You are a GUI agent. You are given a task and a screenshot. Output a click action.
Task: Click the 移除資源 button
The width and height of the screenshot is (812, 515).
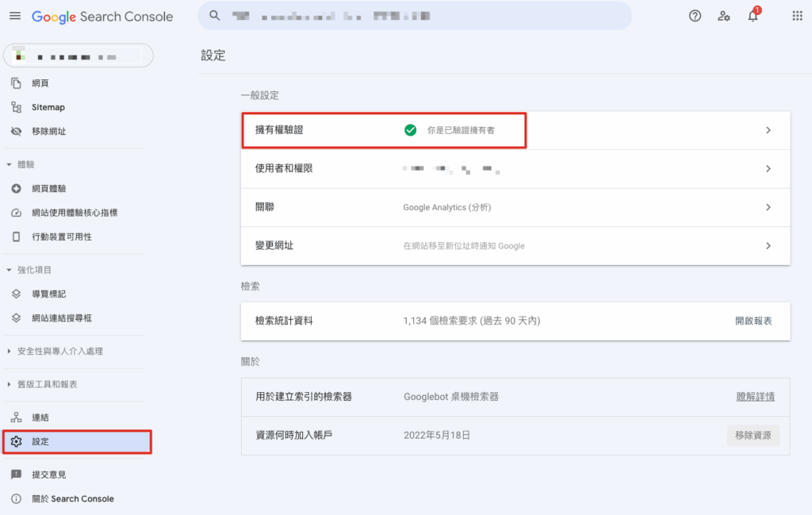[753, 436]
